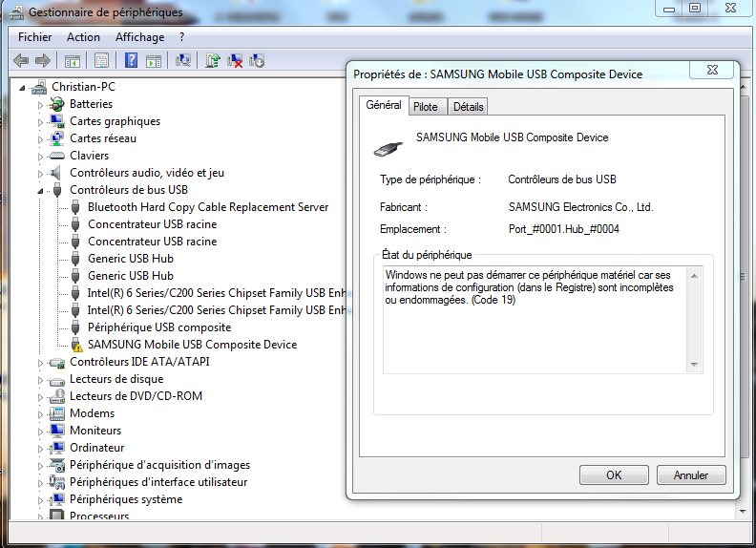Open the Action menu

pyautogui.click(x=83, y=37)
